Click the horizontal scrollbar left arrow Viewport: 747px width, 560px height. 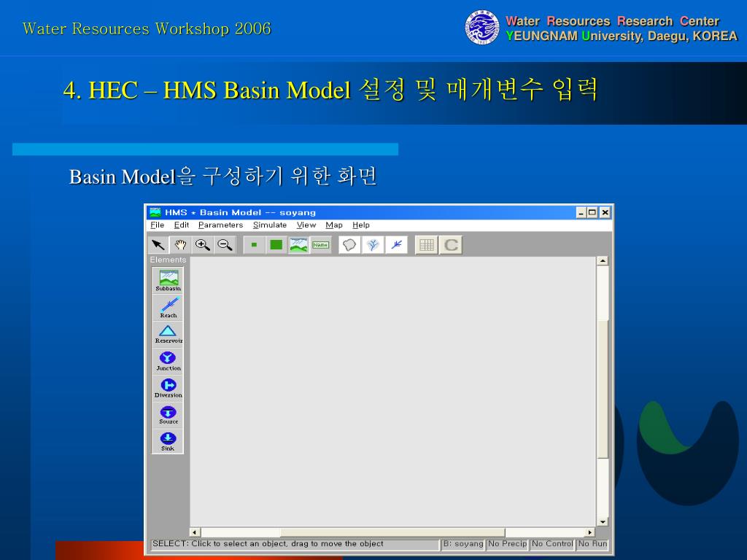click(x=195, y=532)
